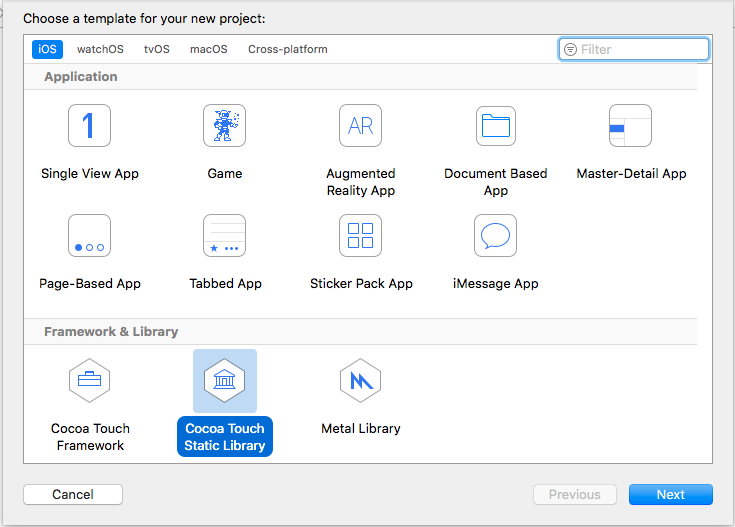
Task: Choose the iMessage App template icon
Action: (x=496, y=236)
